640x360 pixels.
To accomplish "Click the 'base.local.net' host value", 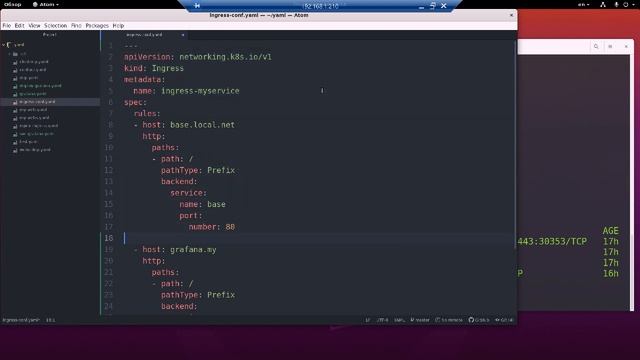I will (x=202, y=125).
